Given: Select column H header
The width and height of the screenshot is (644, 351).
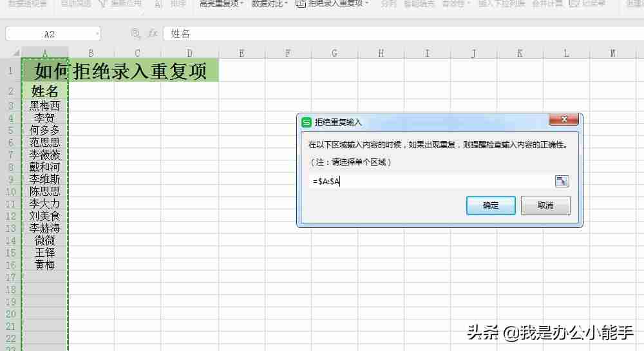Looking at the screenshot, I should point(381,53).
